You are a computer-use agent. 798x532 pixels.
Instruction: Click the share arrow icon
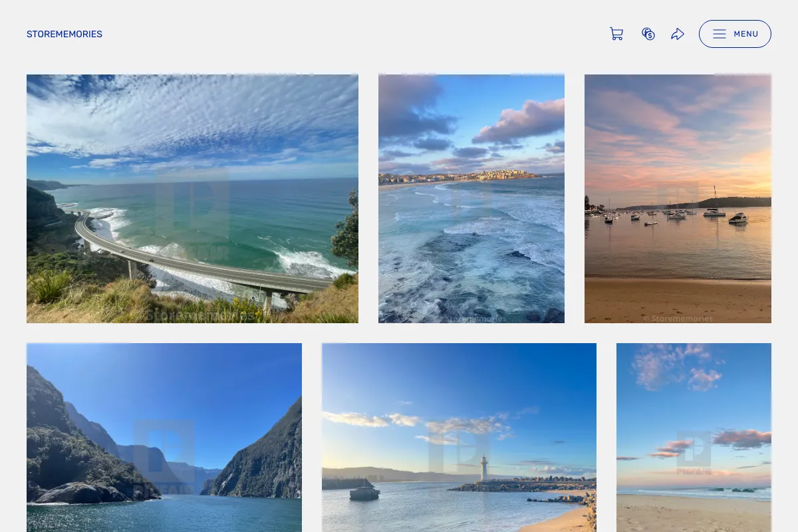click(x=678, y=34)
